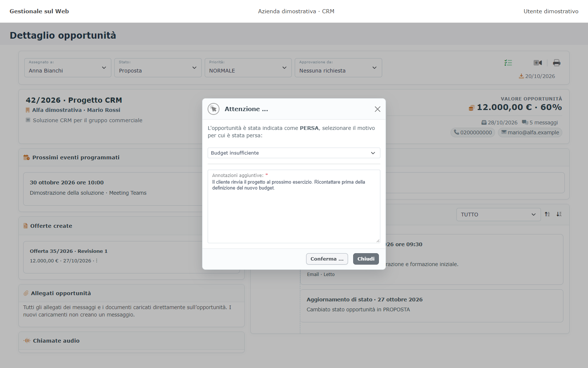Click the pointer icon in Attenzione header
This screenshot has width=588, height=368.
point(214,109)
